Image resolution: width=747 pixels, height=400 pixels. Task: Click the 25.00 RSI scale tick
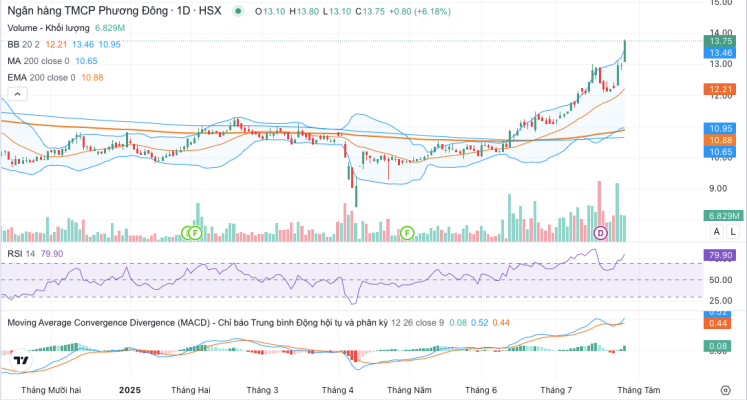721,300
